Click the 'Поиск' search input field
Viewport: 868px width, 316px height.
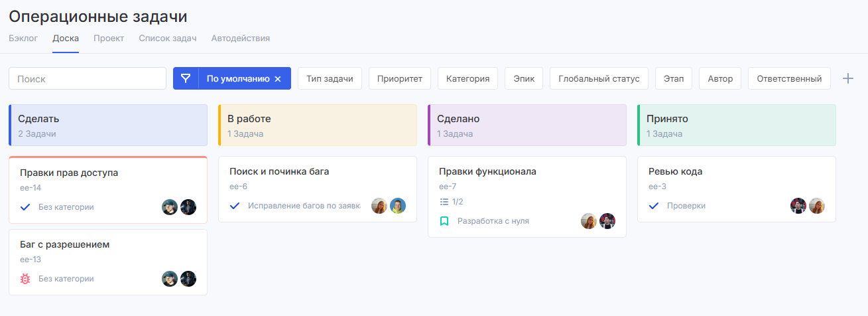point(88,78)
